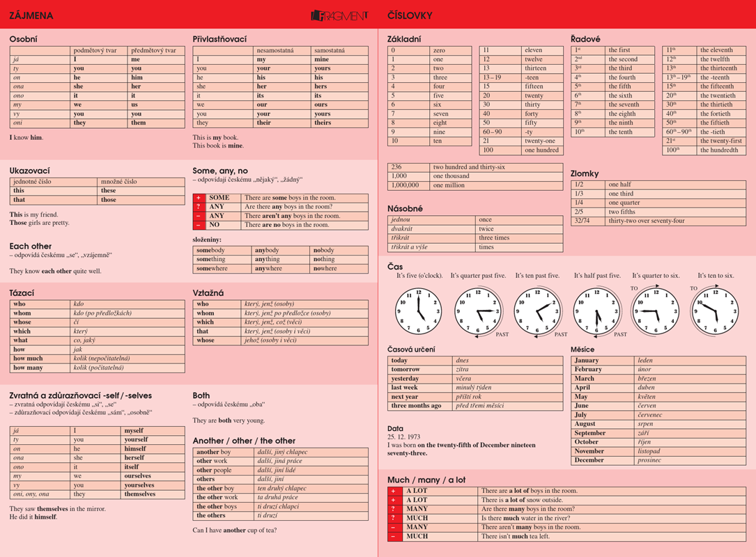Select the Tázací section heading
This screenshot has width=756, height=557.
(x=22, y=293)
